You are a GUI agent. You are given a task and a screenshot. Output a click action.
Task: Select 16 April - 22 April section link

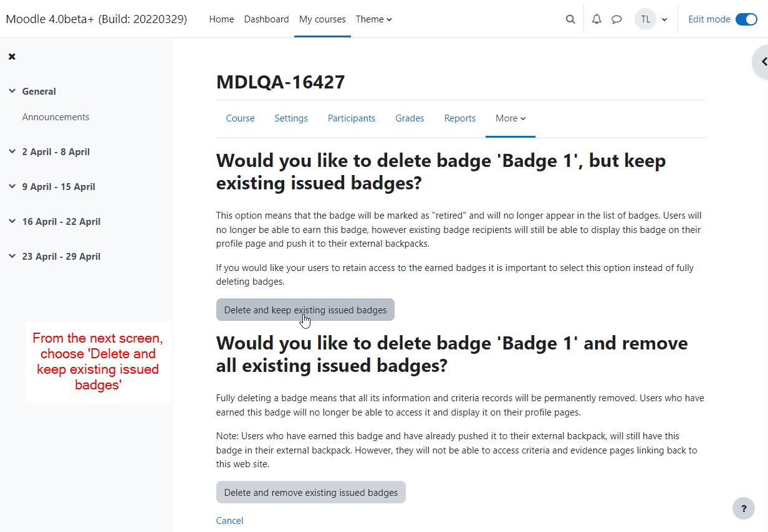pos(61,221)
